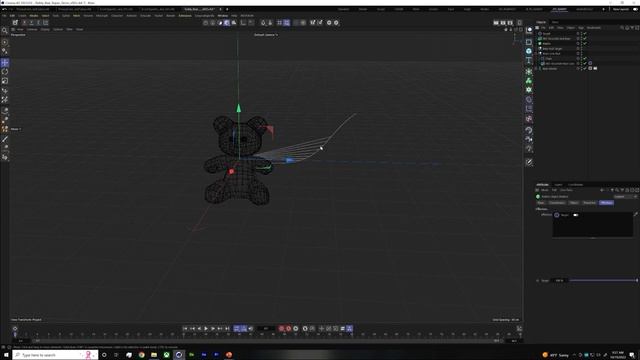This screenshot has width=640, height=360.
Task: Toggle the effector's on/off switch in Effectors list
Action: pos(576,215)
